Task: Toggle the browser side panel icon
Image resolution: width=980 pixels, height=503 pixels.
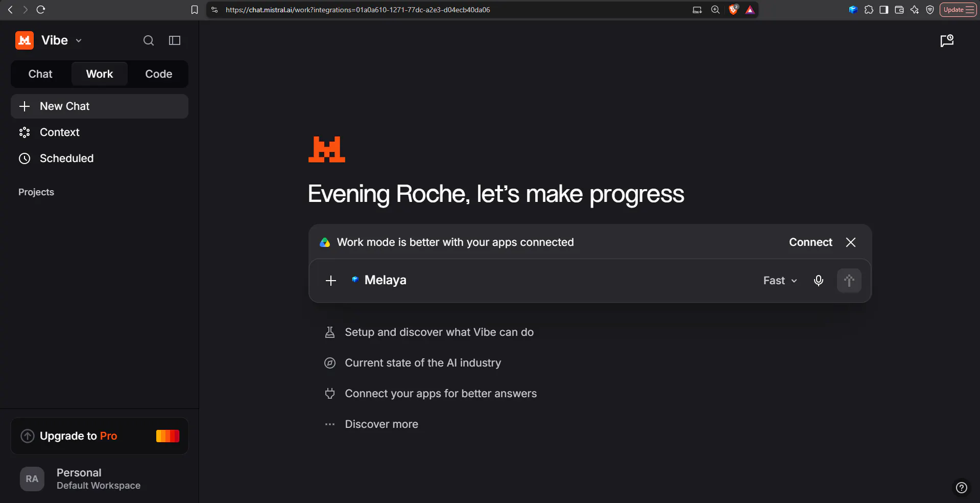Action: point(884,10)
